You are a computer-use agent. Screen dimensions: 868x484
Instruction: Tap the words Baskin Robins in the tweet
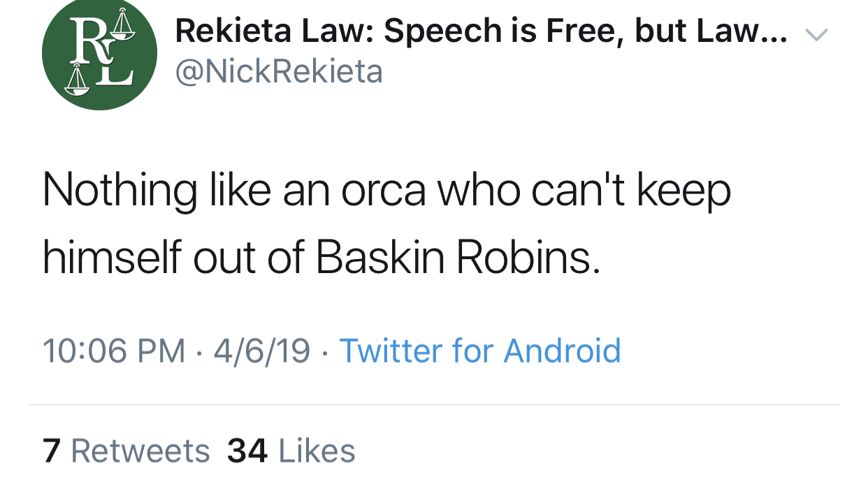coord(458,258)
